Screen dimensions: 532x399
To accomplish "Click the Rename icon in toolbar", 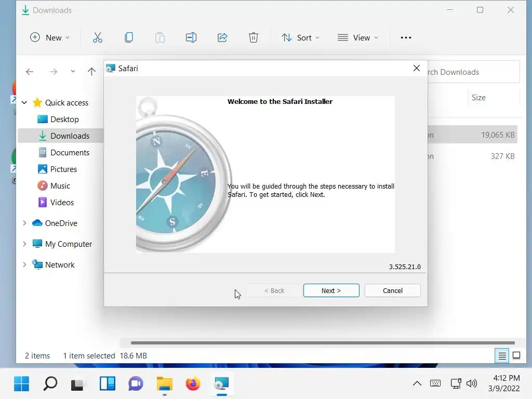I will pos(191,37).
